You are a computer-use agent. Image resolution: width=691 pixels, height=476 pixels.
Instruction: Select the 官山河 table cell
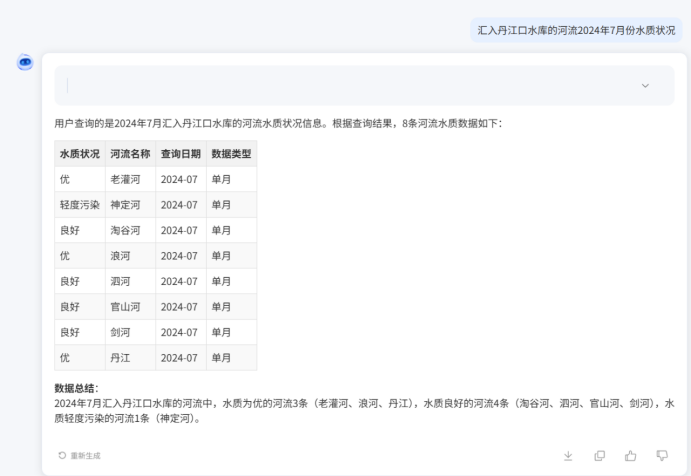(130, 307)
